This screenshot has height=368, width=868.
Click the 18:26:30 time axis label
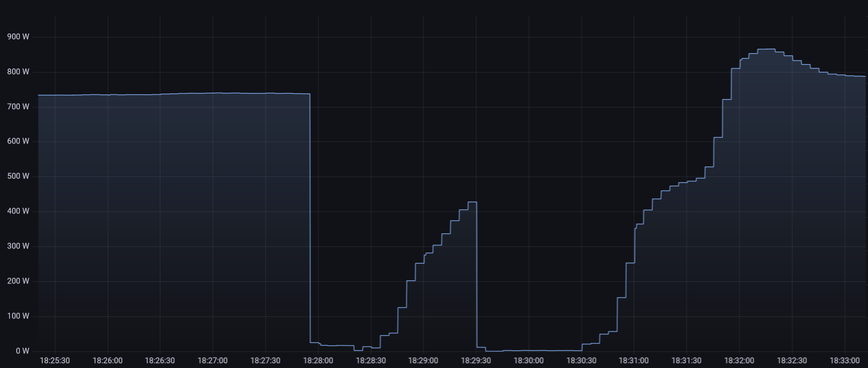160,361
